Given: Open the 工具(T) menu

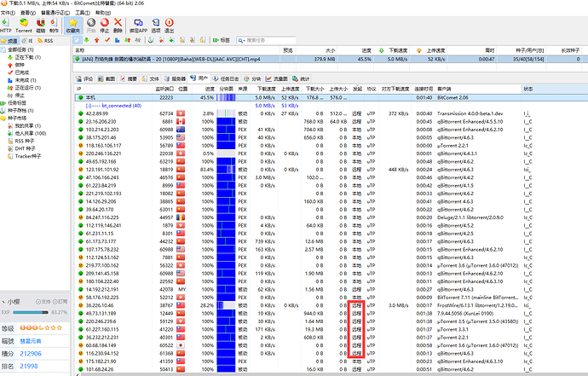Looking at the screenshot, I should pyautogui.click(x=83, y=13).
